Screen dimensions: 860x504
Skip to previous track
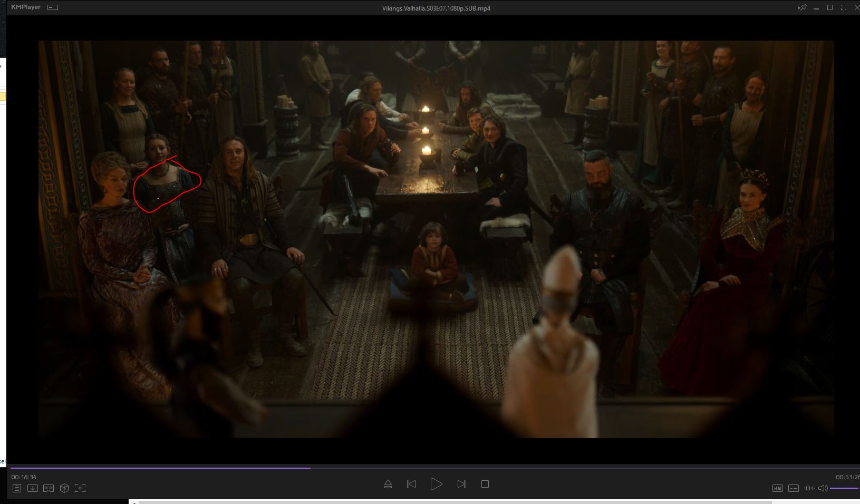[411, 484]
